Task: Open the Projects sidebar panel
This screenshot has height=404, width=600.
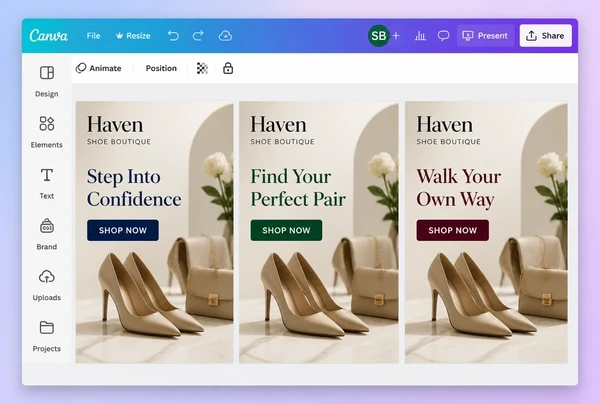Action: [47, 336]
